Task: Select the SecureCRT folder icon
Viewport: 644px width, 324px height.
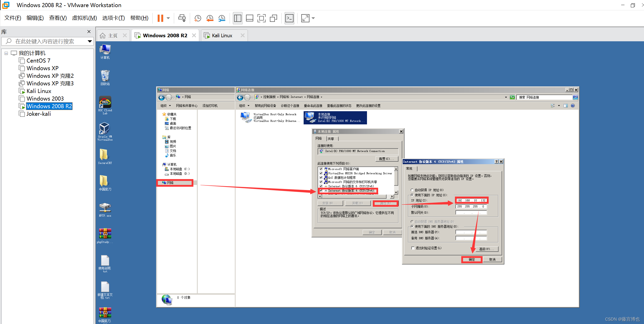Action: (x=105, y=156)
